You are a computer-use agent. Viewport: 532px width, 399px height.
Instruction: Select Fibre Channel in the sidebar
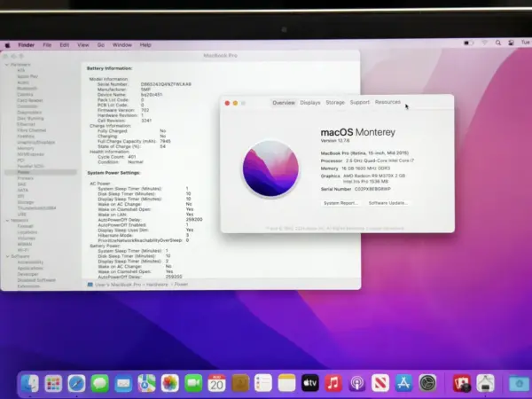click(x=32, y=130)
